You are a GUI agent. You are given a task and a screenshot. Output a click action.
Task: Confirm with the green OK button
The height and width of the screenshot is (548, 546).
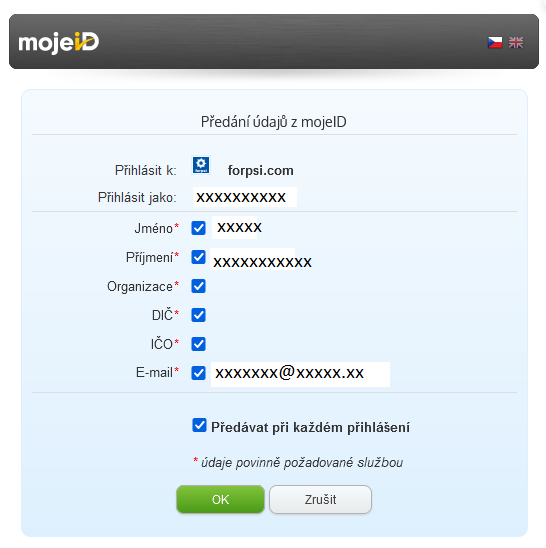pos(220,499)
